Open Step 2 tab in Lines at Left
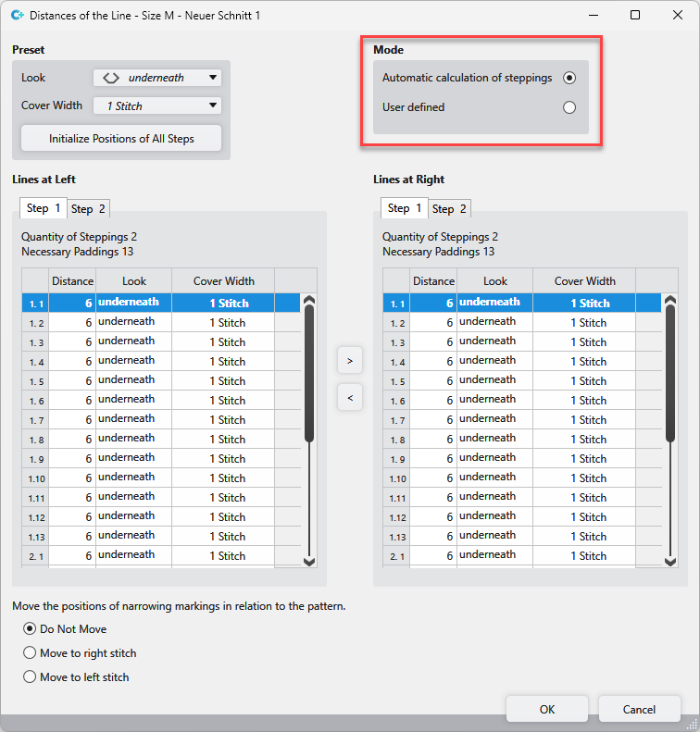 (x=89, y=209)
